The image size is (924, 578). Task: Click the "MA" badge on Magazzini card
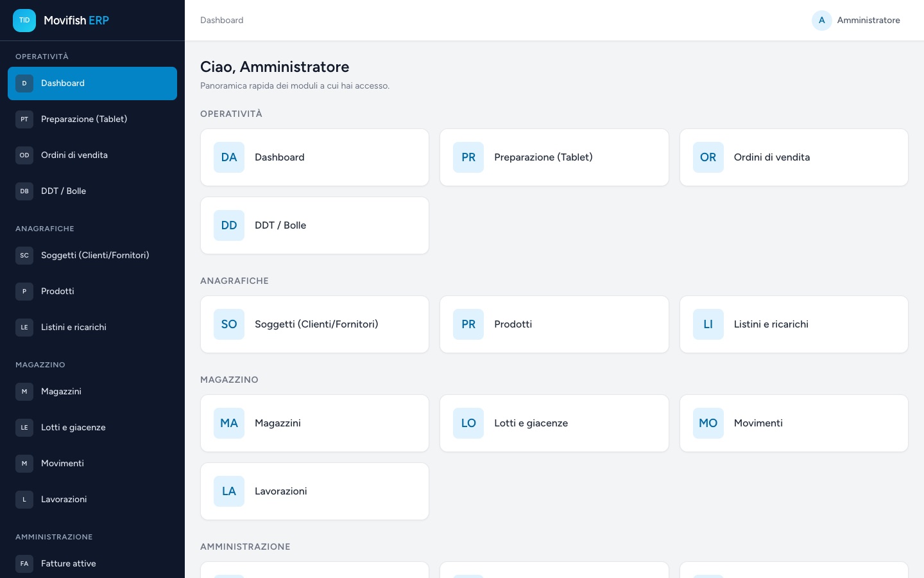229,423
